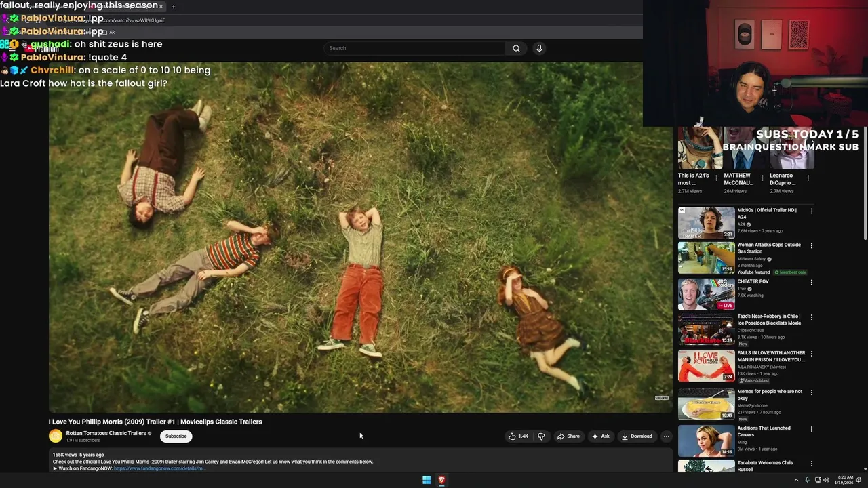This screenshot has height=488, width=868.
Task: Open options menu for Memes for people video
Action: pos(811,392)
